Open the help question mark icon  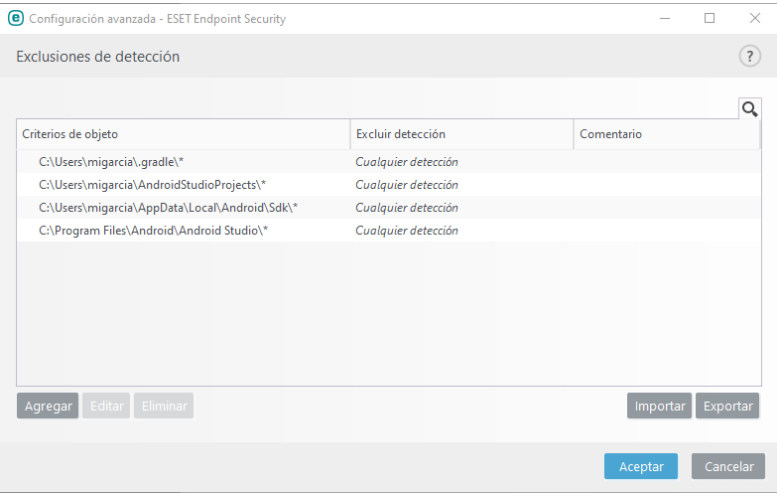[x=749, y=57]
